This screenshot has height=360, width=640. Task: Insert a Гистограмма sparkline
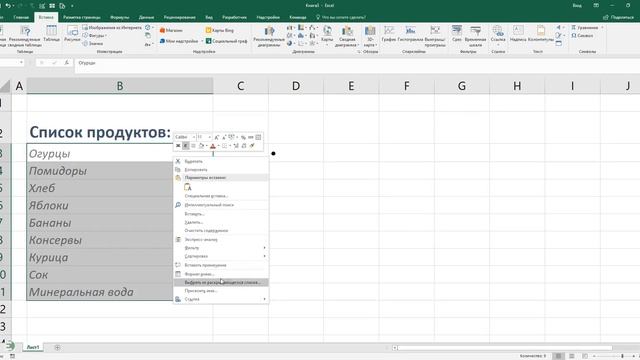(410, 33)
